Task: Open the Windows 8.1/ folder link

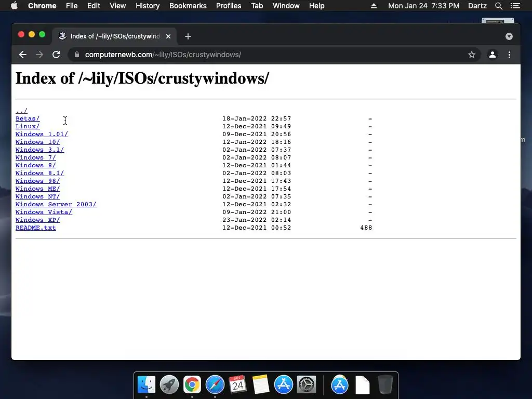Action: point(39,173)
